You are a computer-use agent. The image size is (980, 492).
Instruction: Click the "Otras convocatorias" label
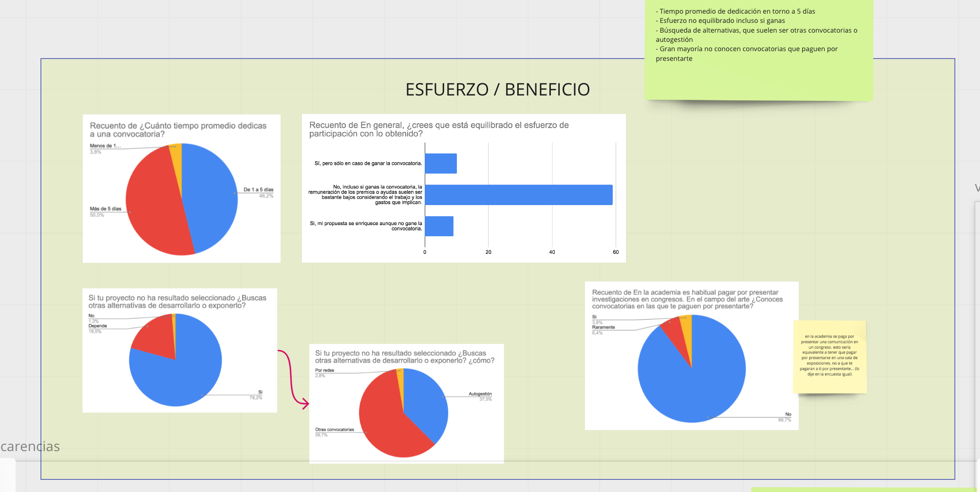pos(335,430)
